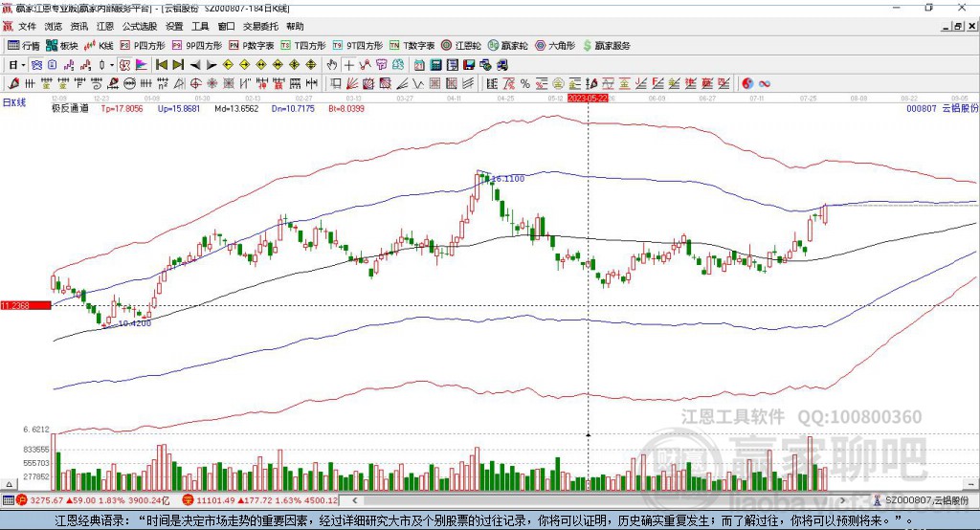Click the blue infinity loop icon

(x=764, y=83)
